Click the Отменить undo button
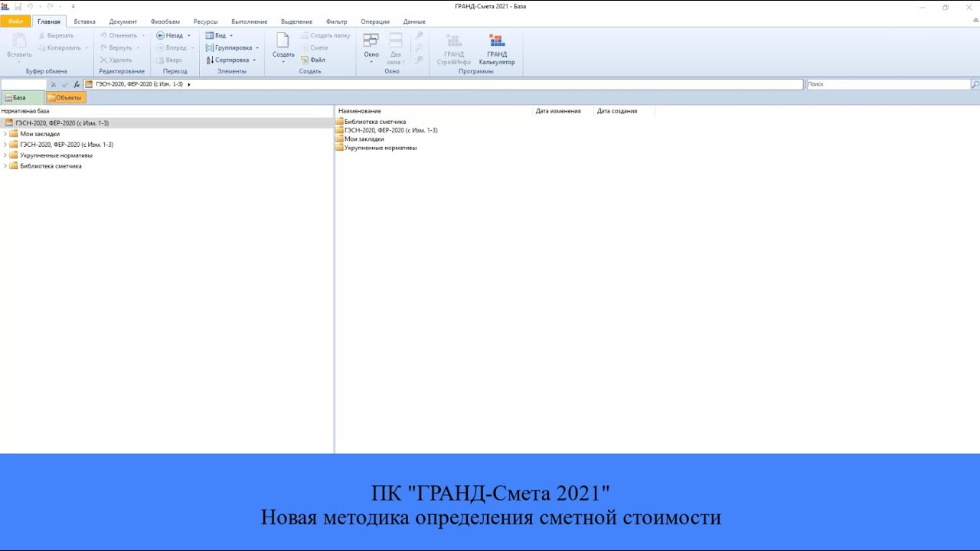This screenshot has width=980, height=551. pos(119,35)
